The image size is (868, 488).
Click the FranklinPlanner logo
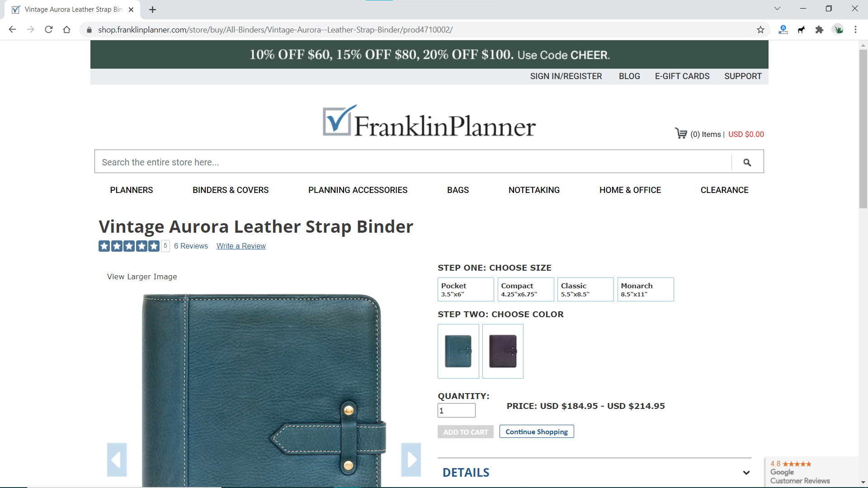tap(429, 121)
